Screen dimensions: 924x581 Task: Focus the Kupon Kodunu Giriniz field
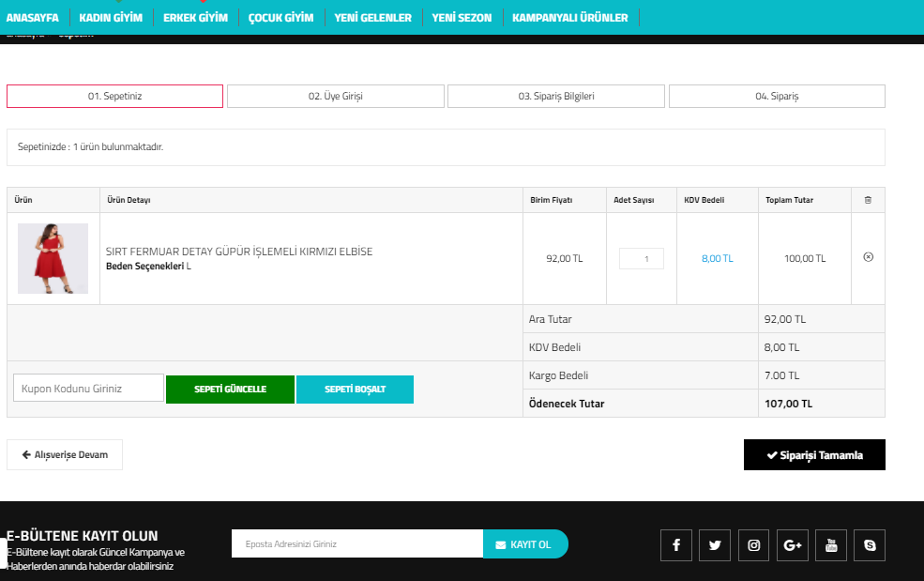click(88, 389)
